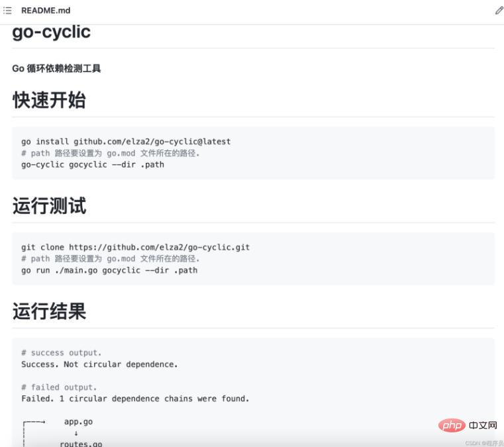Click the path comment under go install
This screenshot has width=504, height=447.
[x=111, y=153]
